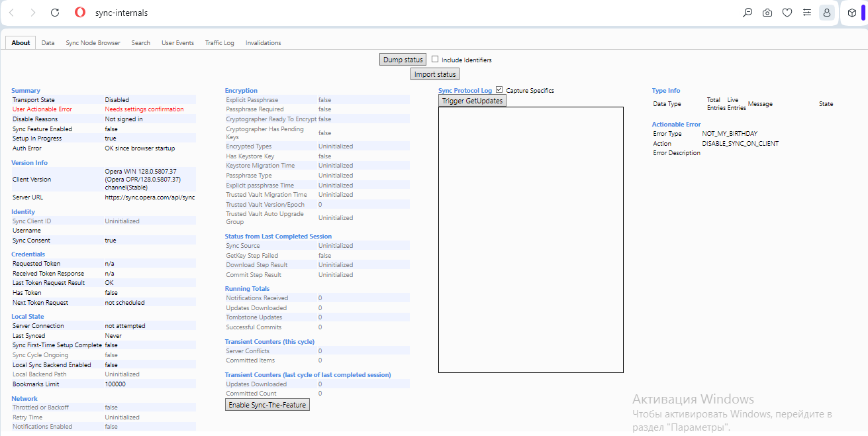Click the back navigation arrow
The width and height of the screenshot is (868, 436).
click(x=11, y=13)
